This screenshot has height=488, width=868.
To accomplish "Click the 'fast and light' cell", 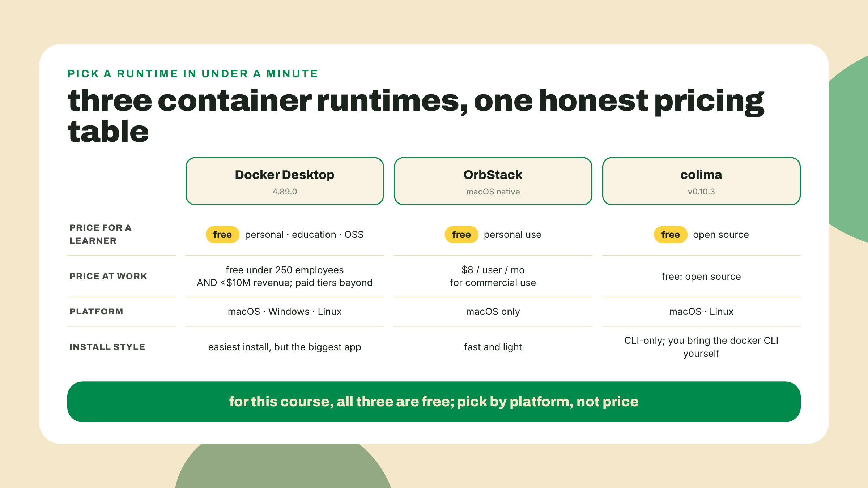I will pyautogui.click(x=493, y=347).
